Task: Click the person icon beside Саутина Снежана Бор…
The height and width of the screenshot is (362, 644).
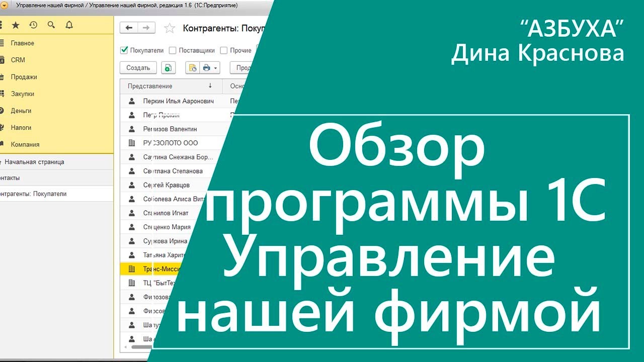Action: pos(132,157)
